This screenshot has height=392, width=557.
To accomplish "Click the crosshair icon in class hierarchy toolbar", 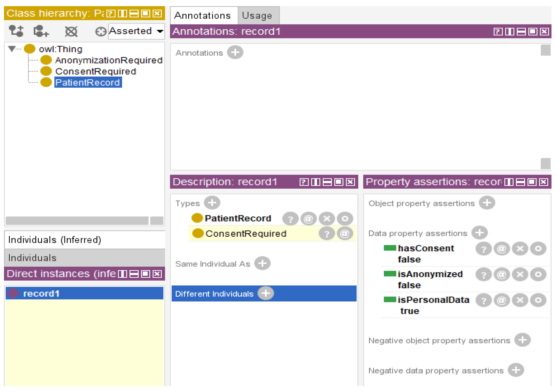I will (102, 31).
